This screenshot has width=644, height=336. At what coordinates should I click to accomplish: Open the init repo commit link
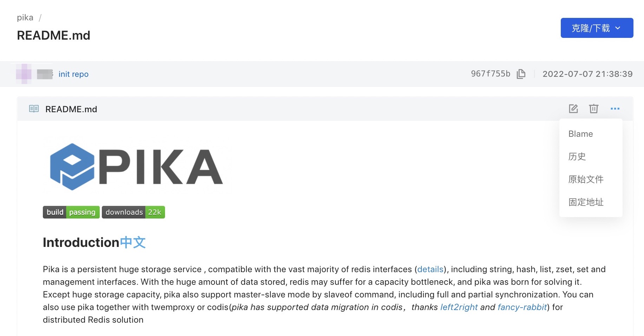73,74
